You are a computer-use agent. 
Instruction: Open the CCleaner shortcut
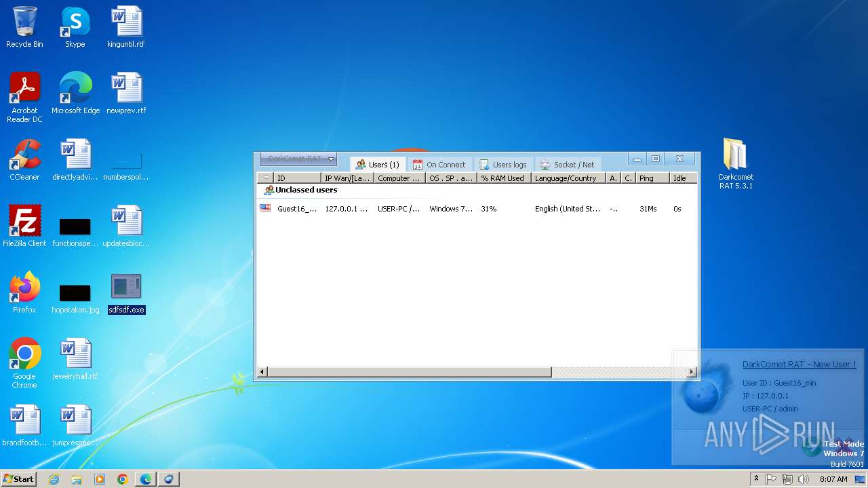24,160
